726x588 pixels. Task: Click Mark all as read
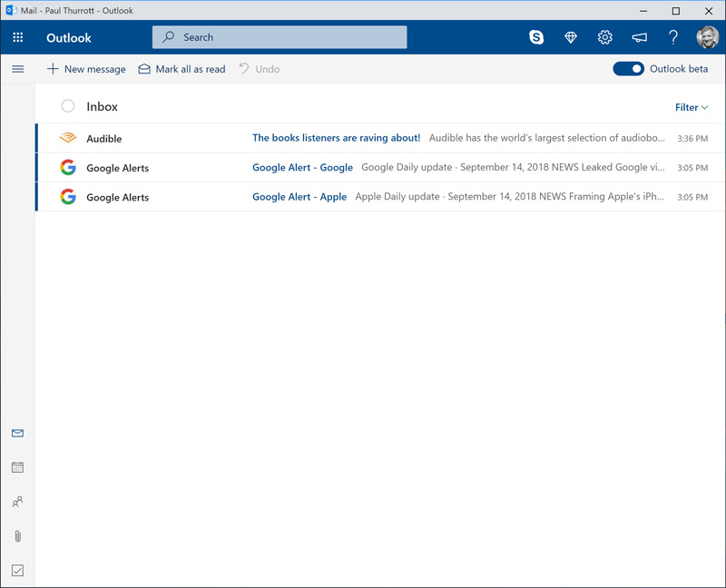[x=181, y=69]
